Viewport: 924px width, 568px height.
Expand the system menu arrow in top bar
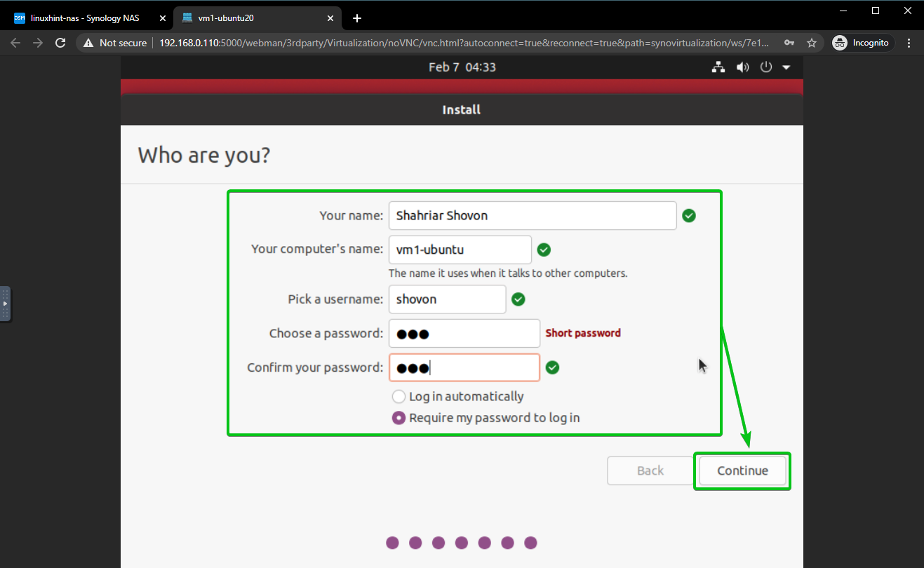click(x=786, y=67)
